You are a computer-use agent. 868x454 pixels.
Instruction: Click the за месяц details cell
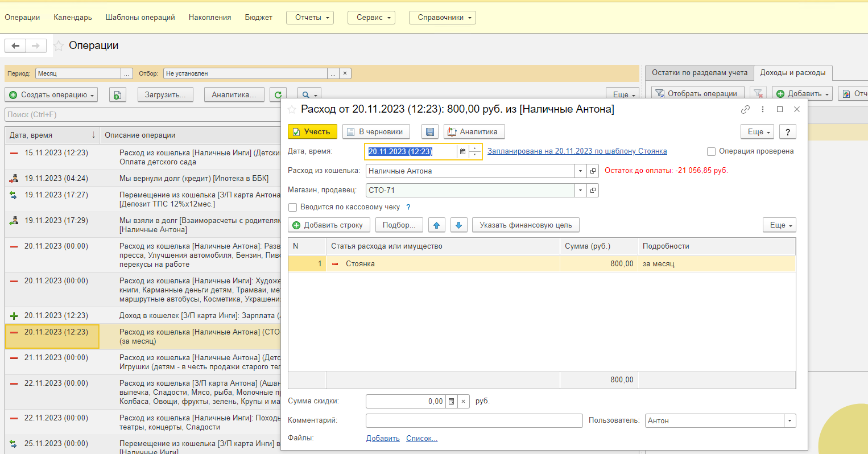(x=717, y=264)
